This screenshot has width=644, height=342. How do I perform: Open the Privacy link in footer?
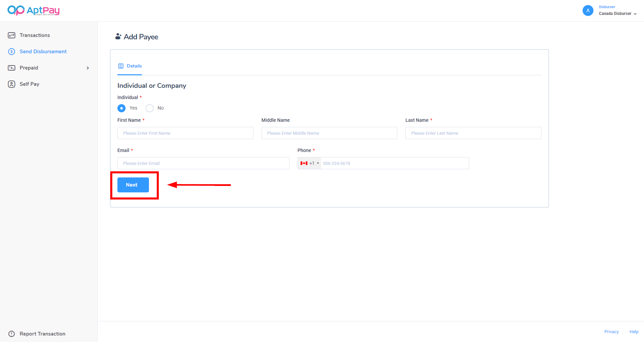[611, 332]
